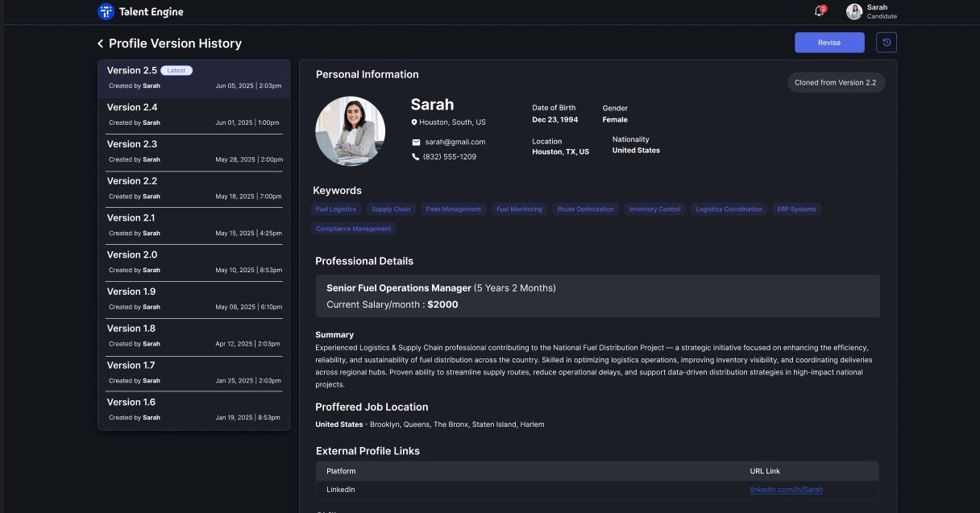Click the Jun 05, 2025 | 2:03pm timestamp
The image size is (980, 513).
click(248, 85)
